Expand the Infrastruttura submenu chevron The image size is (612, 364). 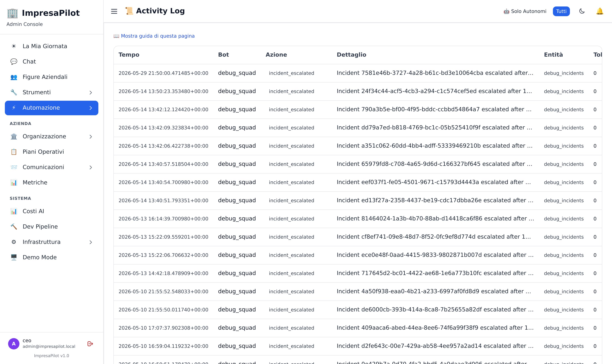91,242
